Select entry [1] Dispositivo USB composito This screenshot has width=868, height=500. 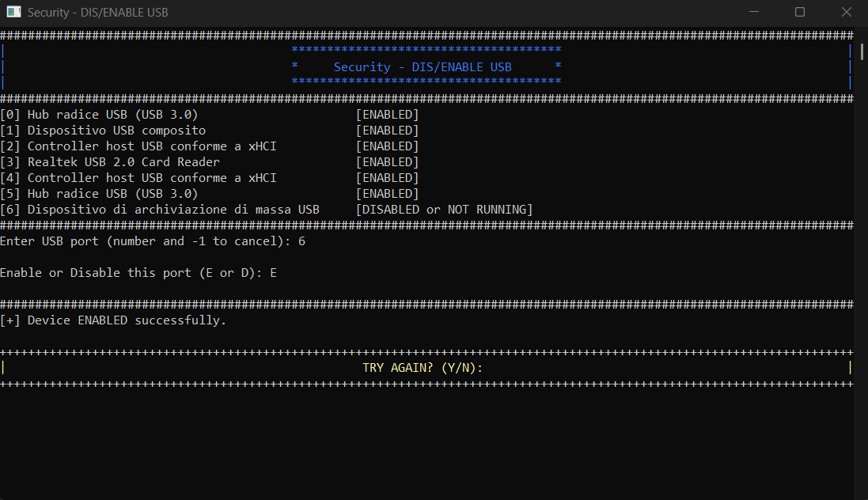click(103, 131)
